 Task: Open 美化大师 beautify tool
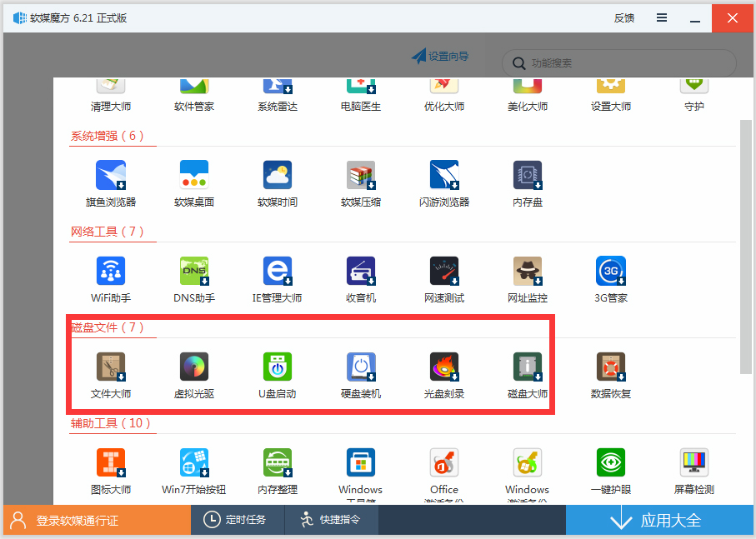528,96
